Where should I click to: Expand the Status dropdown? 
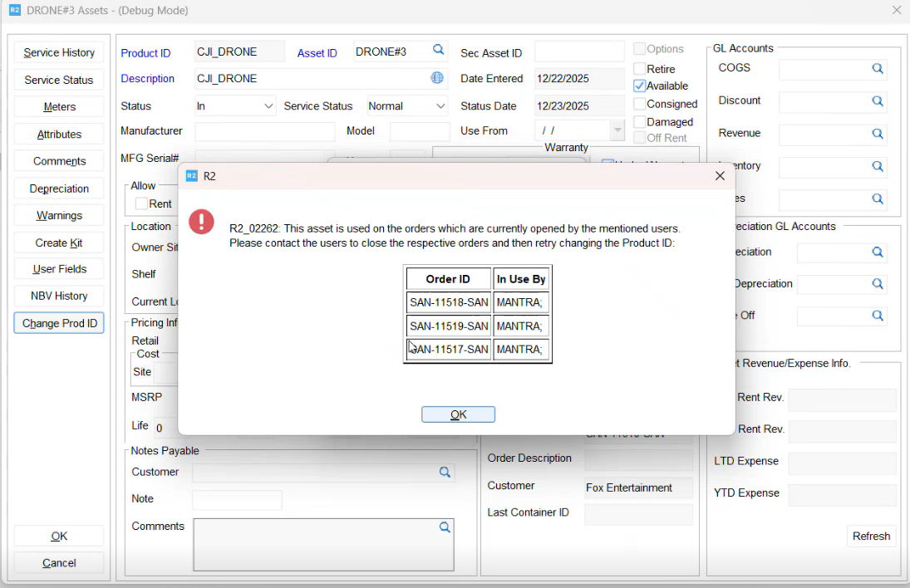pyautogui.click(x=268, y=106)
